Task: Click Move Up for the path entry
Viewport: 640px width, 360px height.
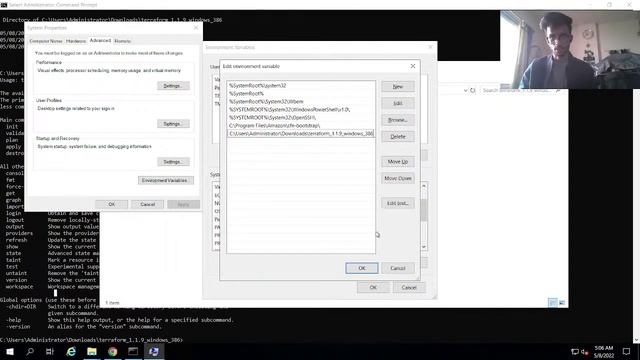Action: [x=398, y=162]
